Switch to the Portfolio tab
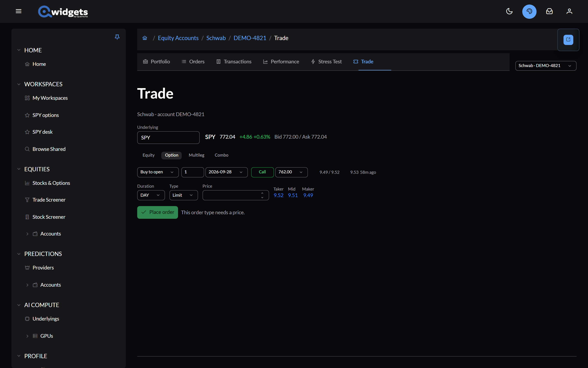 pyautogui.click(x=156, y=62)
